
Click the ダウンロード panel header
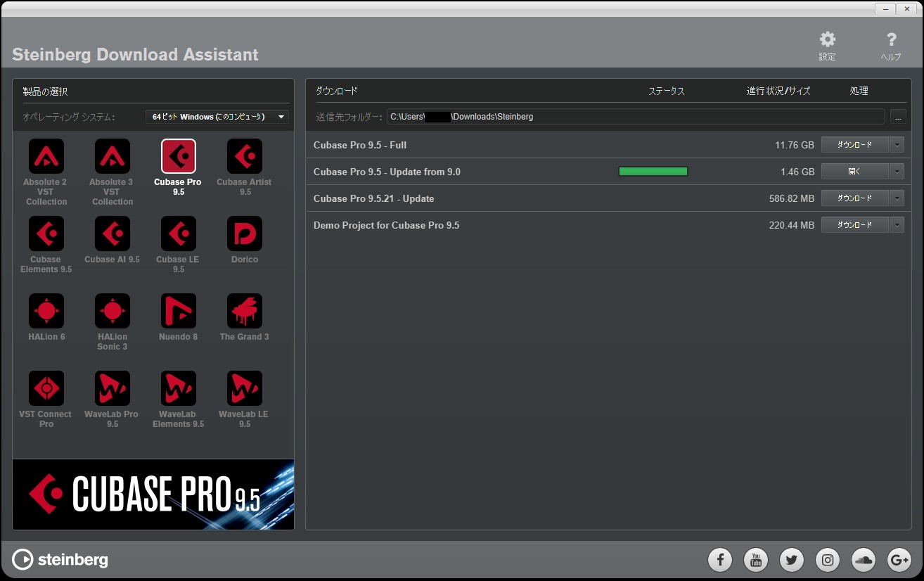tap(336, 91)
